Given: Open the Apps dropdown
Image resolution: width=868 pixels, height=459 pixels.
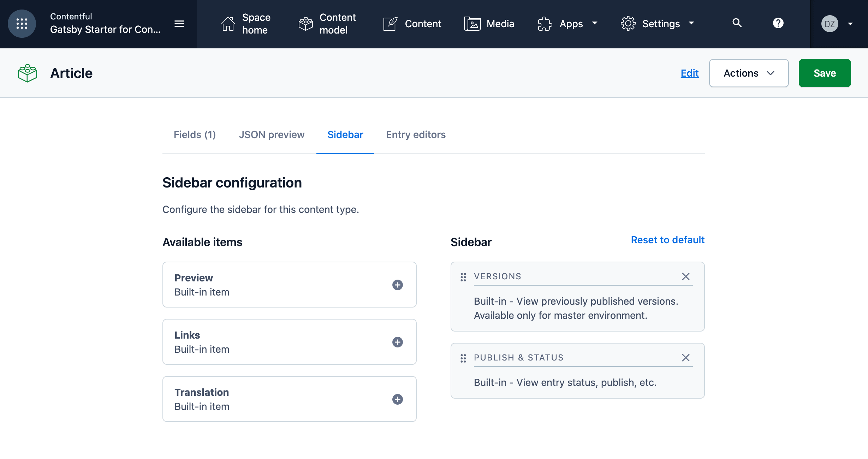Looking at the screenshot, I should pos(567,24).
